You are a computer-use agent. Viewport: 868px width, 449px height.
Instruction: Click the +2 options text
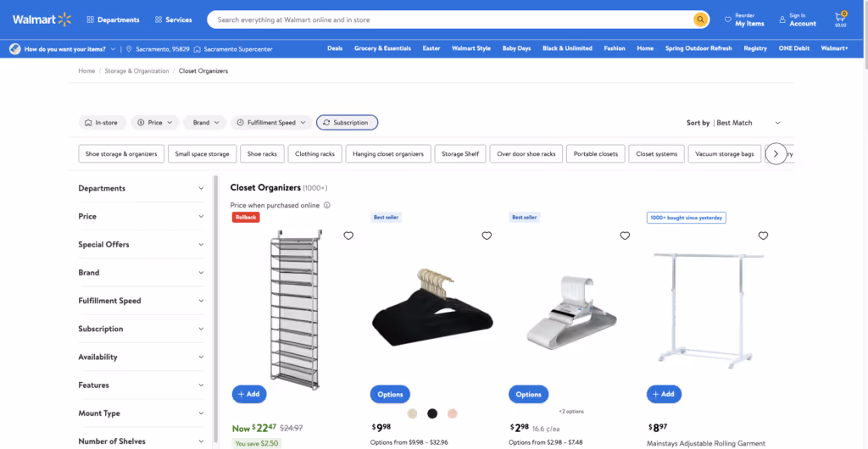pos(571,412)
